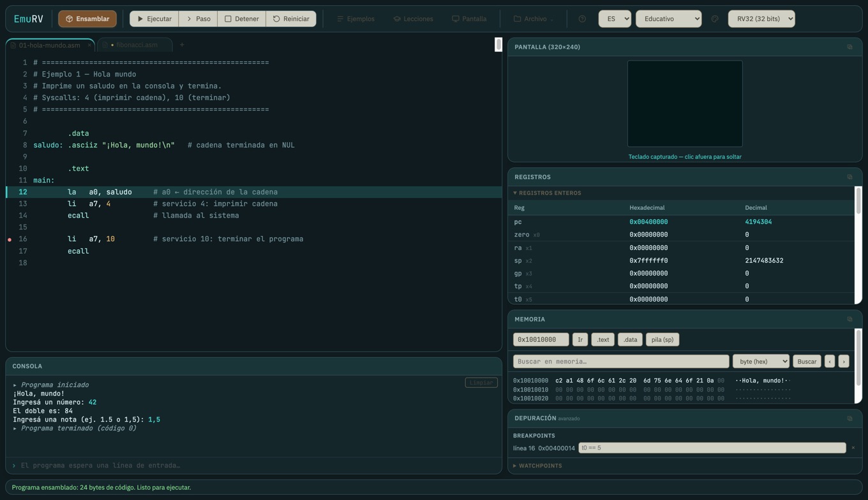Remove the línea 16 breakpoint

coord(853,448)
